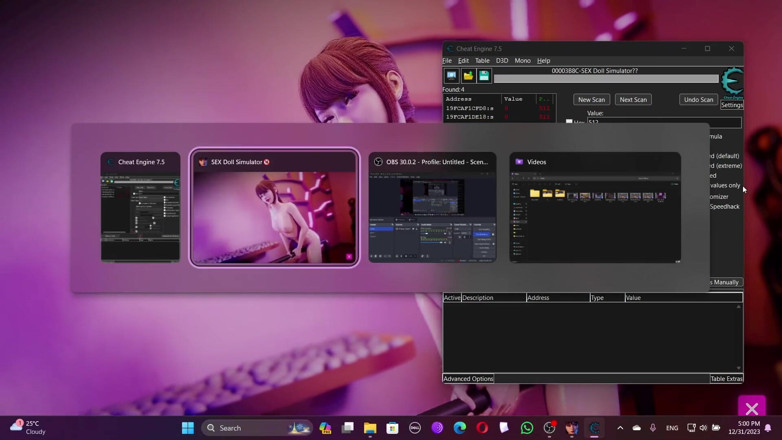The image size is (782, 440).
Task: Click the process name label 00003B8C
Action: tap(594, 71)
